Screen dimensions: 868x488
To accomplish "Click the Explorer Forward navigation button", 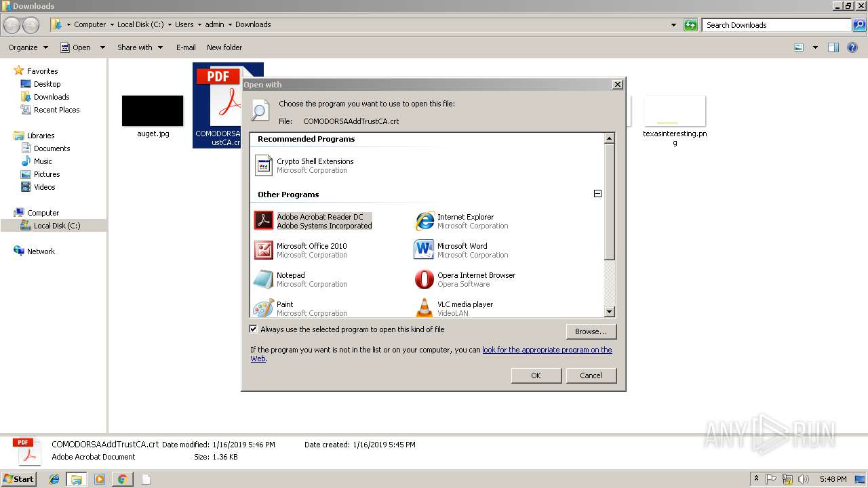I will pyautogui.click(x=31, y=25).
